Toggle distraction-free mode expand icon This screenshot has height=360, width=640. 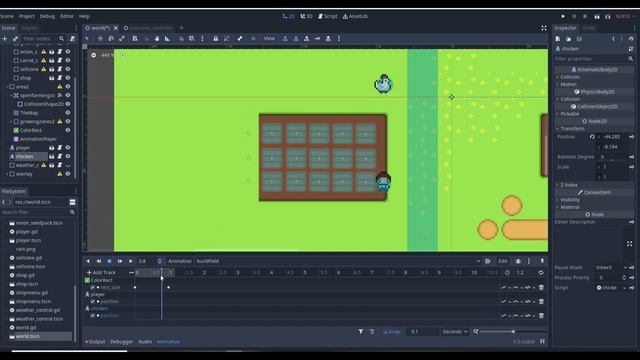click(x=544, y=28)
